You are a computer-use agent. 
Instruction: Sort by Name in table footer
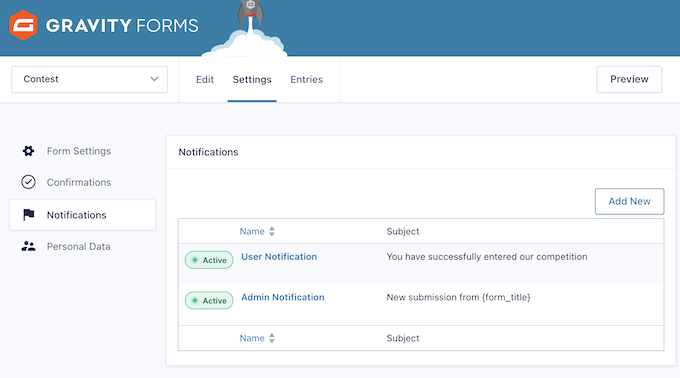[252, 338]
